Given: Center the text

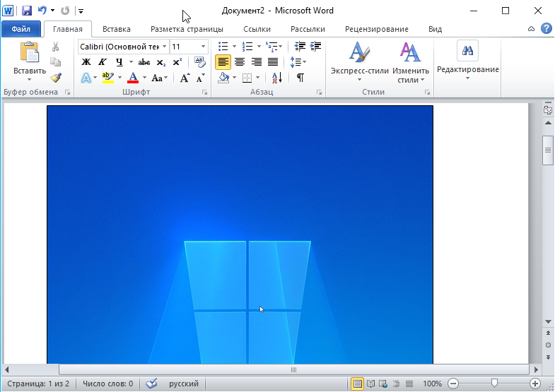Looking at the screenshot, I should (x=240, y=62).
